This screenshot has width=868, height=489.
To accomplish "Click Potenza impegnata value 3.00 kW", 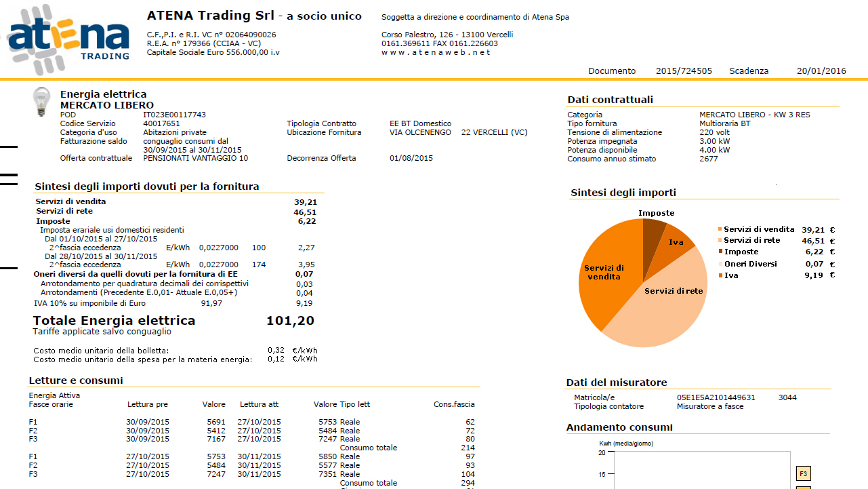I will 715,141.
